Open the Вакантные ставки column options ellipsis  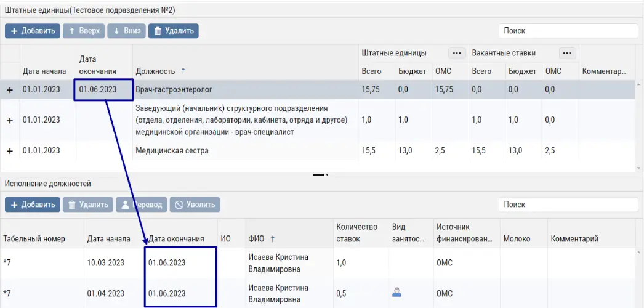pos(567,53)
